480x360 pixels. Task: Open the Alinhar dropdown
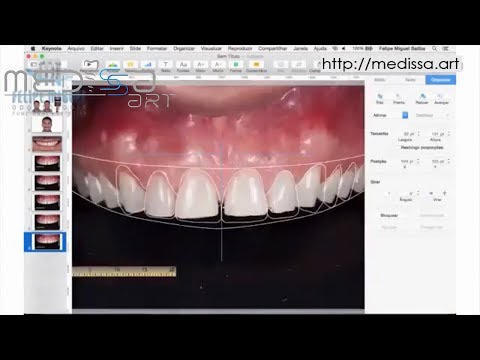[x=390, y=115]
